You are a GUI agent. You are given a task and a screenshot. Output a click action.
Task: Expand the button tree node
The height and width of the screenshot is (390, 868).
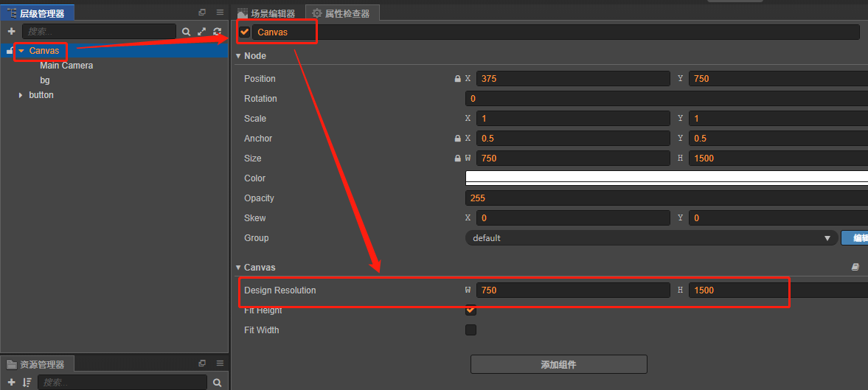click(x=21, y=95)
